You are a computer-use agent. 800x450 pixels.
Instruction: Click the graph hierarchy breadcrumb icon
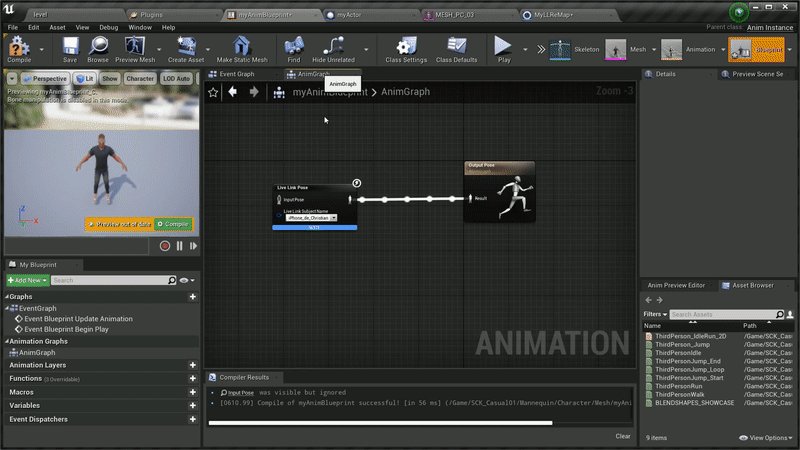click(x=279, y=92)
